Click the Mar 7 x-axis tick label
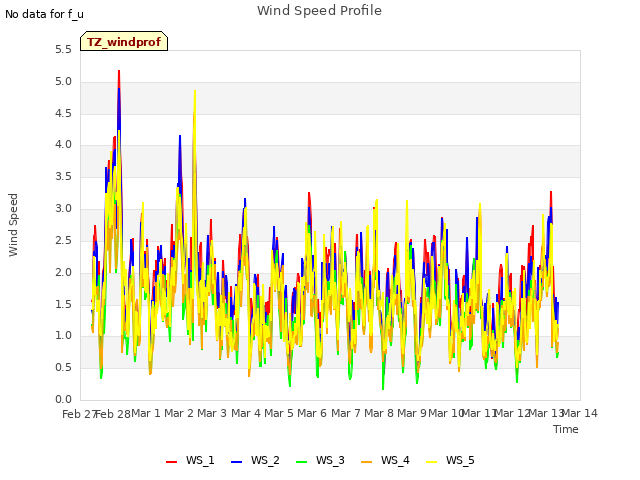Screen dimensions: 640x480 (x=346, y=413)
